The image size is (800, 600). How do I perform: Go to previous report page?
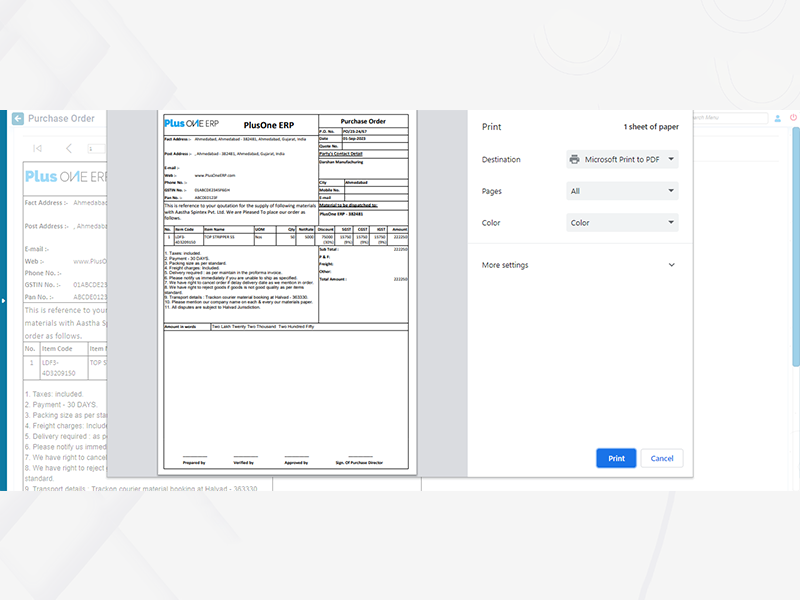tap(68, 148)
